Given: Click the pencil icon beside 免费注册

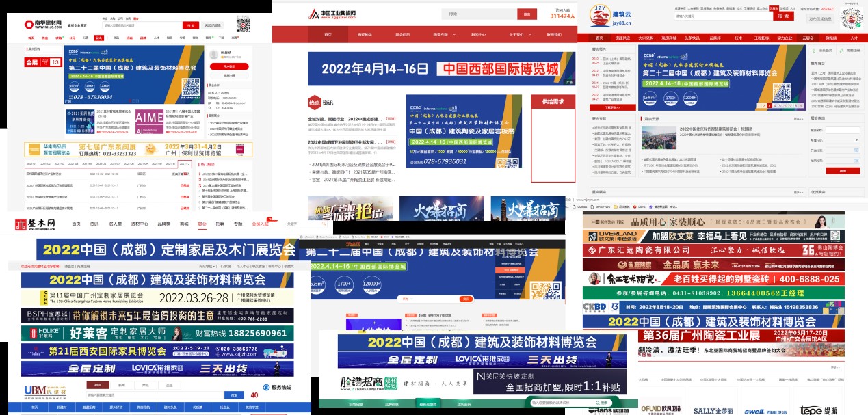Looking at the screenshot, I should point(841,51).
